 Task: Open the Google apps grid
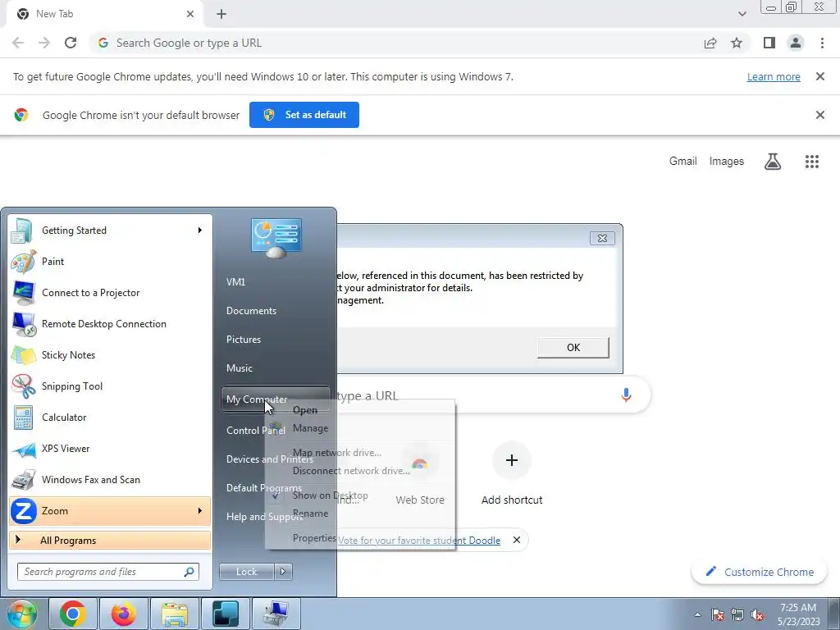tap(812, 162)
